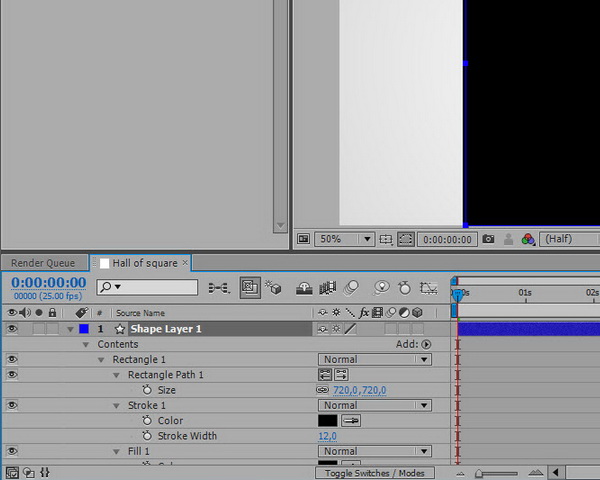The width and height of the screenshot is (600, 480).
Task: Click the second path direction icon
Action: 341,375
